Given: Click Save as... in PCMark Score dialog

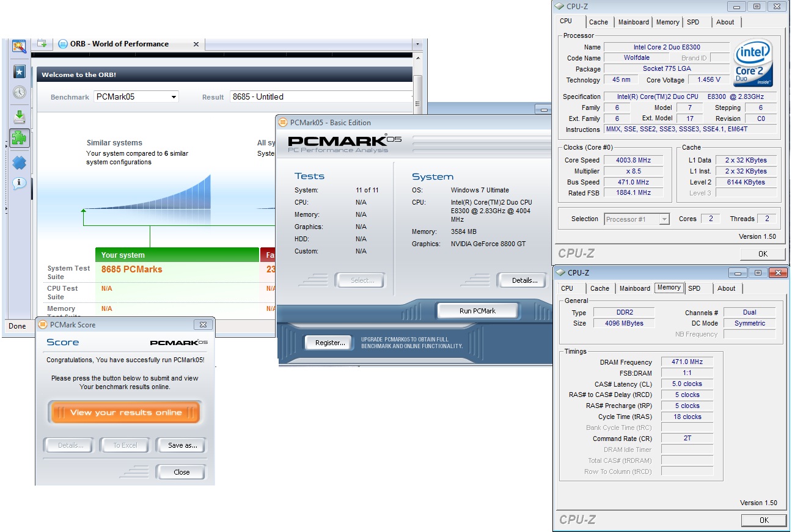Looking at the screenshot, I should pyautogui.click(x=182, y=445).
